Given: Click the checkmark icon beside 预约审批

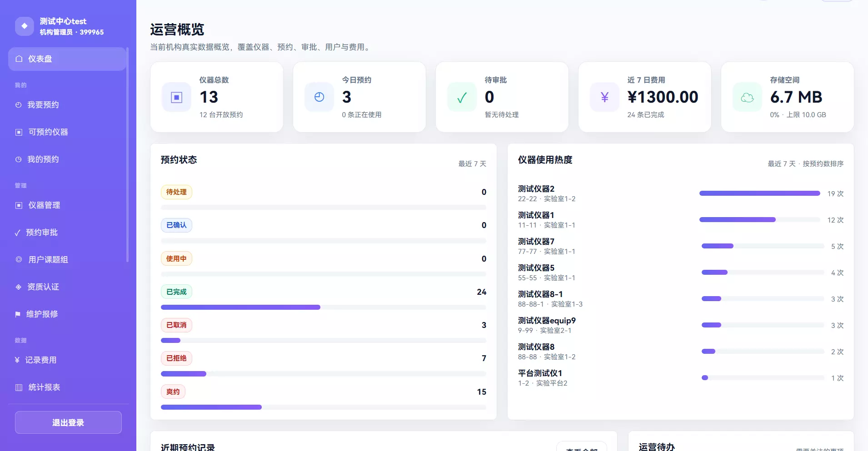Looking at the screenshot, I should click(x=18, y=233).
